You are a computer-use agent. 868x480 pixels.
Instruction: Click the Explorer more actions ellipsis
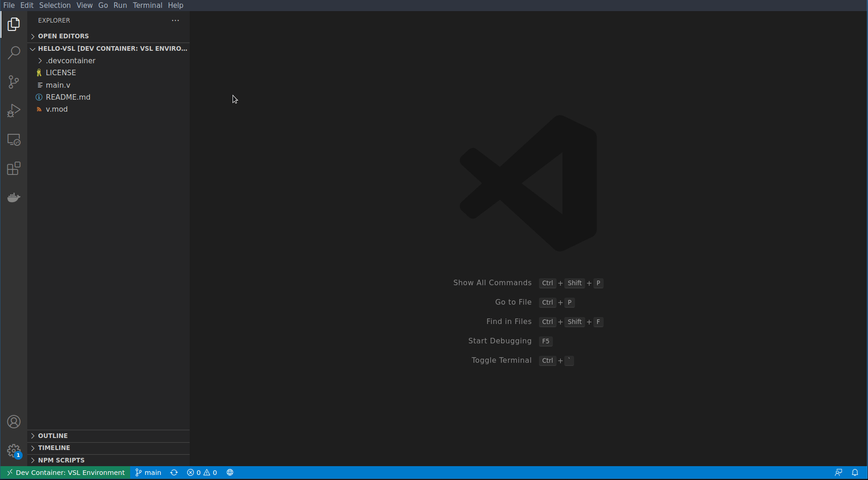tap(175, 20)
